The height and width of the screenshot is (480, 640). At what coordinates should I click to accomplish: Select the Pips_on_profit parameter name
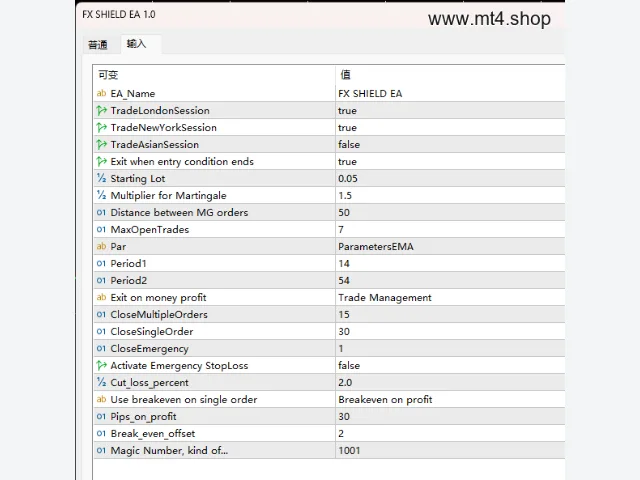(143, 417)
